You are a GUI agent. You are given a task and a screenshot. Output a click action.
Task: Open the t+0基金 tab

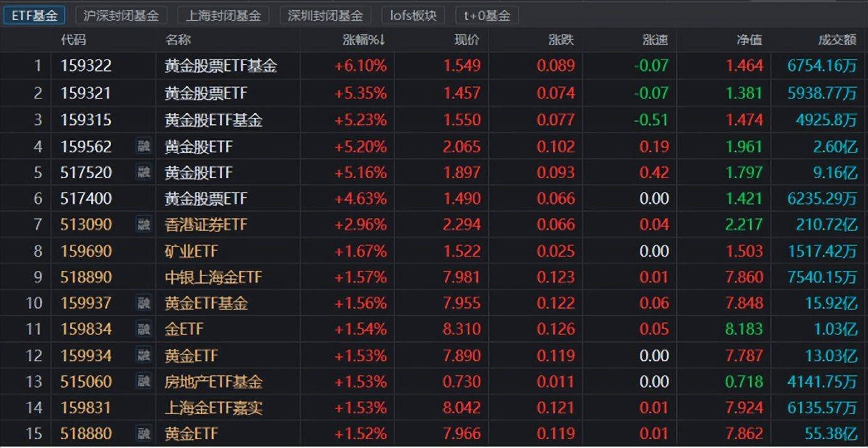click(487, 15)
